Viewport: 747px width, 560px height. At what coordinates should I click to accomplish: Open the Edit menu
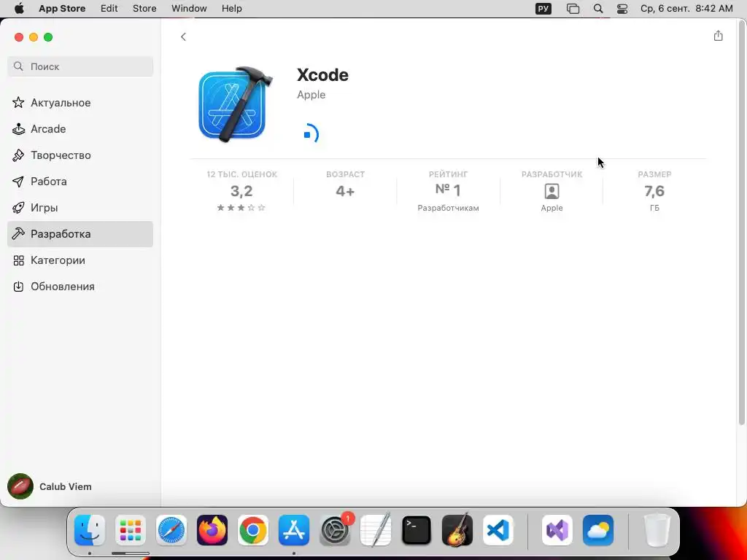click(x=109, y=9)
